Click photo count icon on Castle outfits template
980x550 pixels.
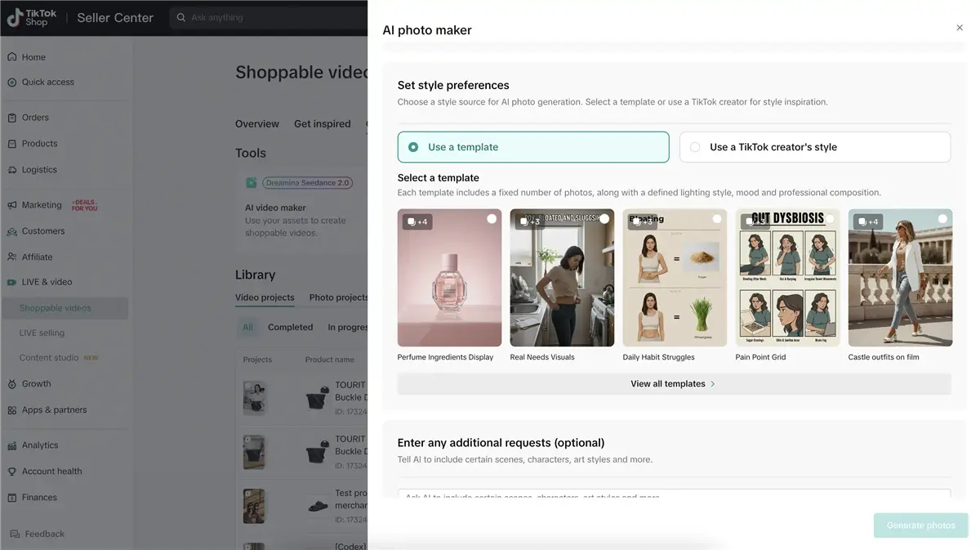(x=862, y=221)
